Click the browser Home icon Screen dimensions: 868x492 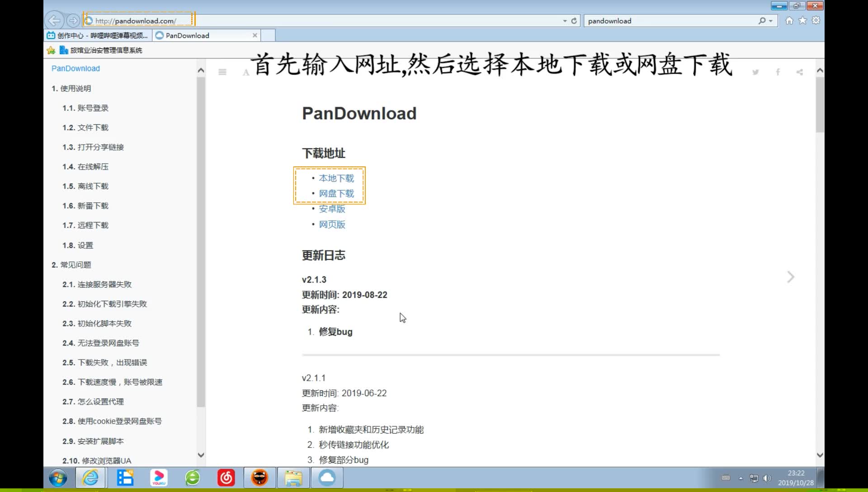(x=789, y=20)
